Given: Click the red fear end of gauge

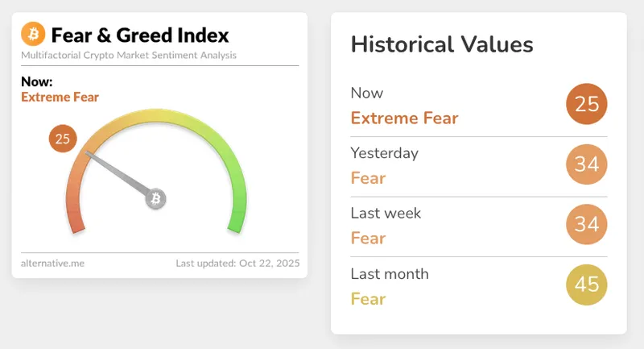Looking at the screenshot, I should click(75, 218).
